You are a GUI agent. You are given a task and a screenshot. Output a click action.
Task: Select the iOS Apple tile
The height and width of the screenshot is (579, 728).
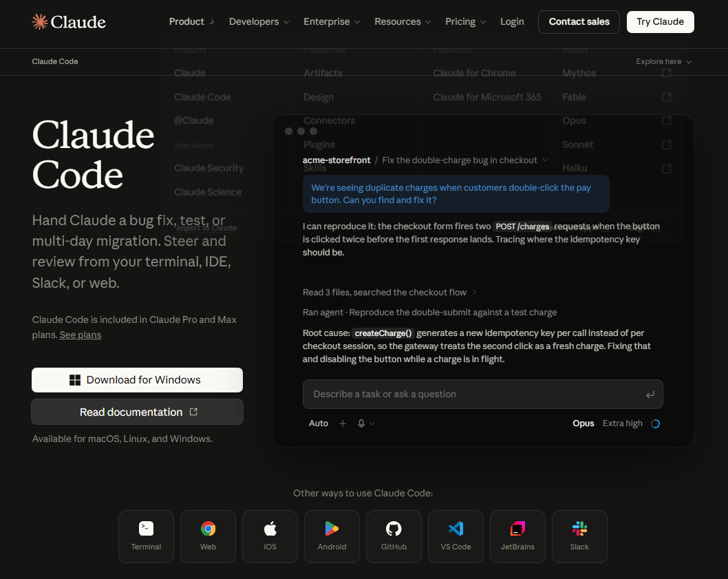(270, 537)
